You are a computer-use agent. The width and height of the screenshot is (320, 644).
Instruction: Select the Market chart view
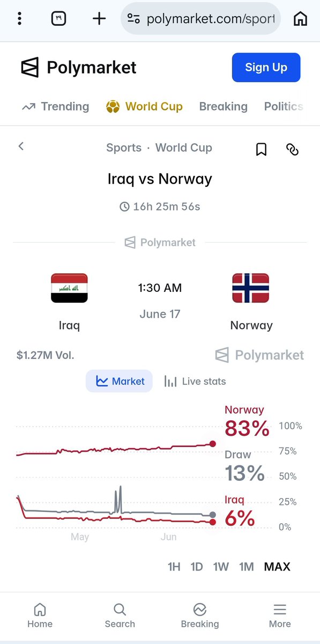(x=120, y=382)
